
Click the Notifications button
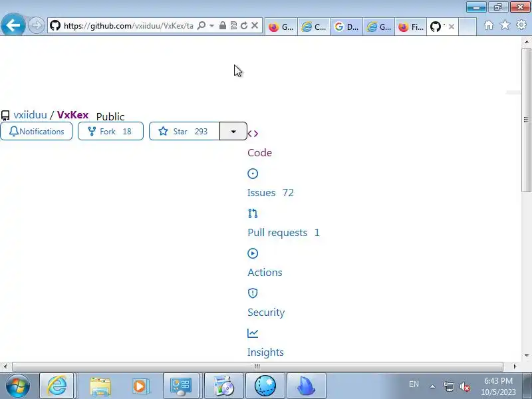[37, 131]
